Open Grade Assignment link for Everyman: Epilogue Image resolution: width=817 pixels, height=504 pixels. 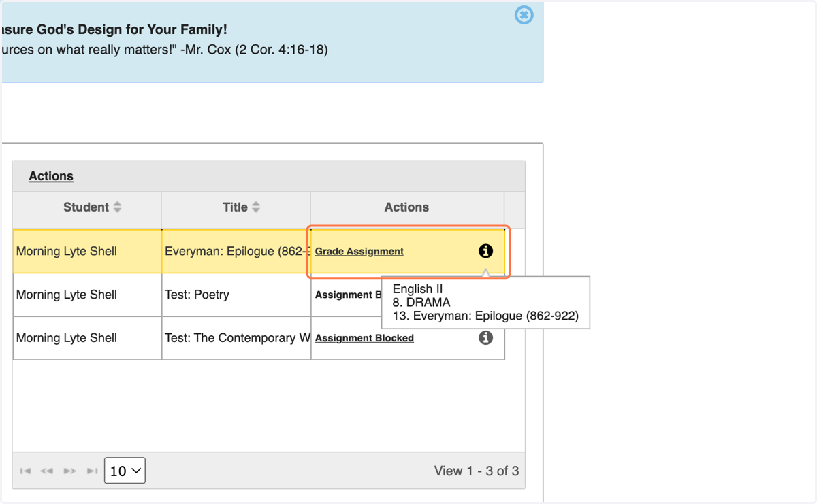click(x=359, y=252)
